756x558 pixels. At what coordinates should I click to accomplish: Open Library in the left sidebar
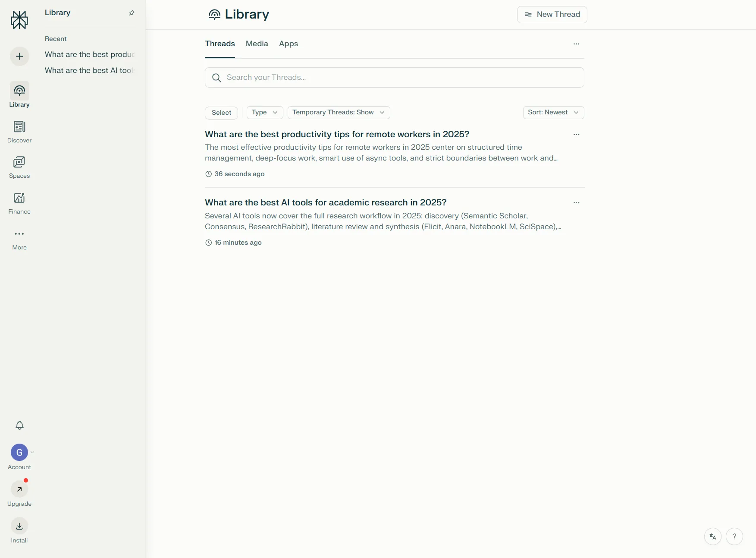coord(19,95)
